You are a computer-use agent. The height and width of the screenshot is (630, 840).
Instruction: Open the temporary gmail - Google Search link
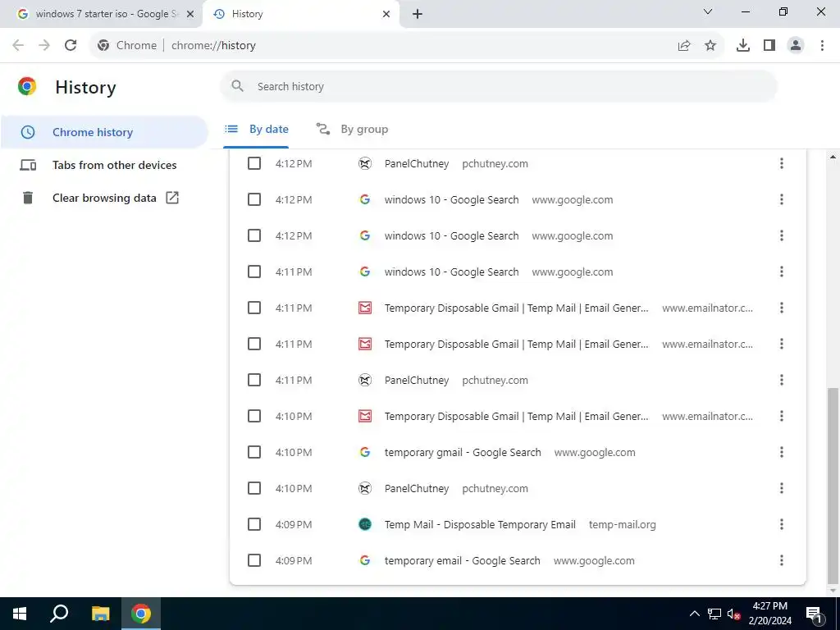click(463, 452)
